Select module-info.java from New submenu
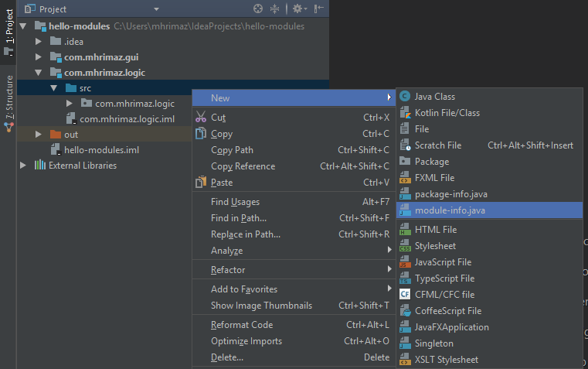Screen dimensions: 588x369 [450, 210]
